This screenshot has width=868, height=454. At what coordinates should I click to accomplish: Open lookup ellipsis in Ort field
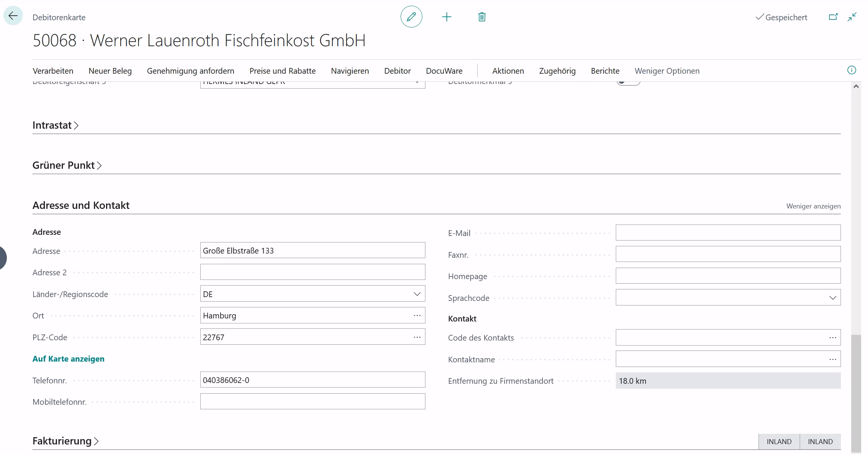pos(417,316)
